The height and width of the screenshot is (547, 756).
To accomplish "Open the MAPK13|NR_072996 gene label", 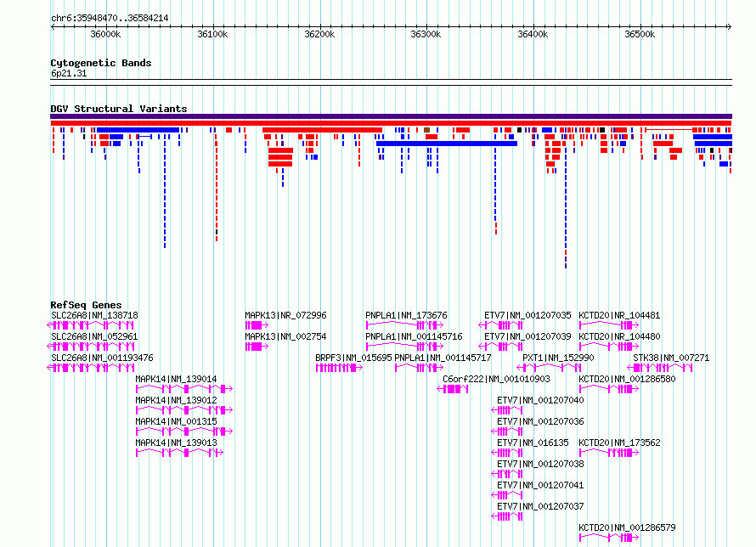I will point(285,315).
